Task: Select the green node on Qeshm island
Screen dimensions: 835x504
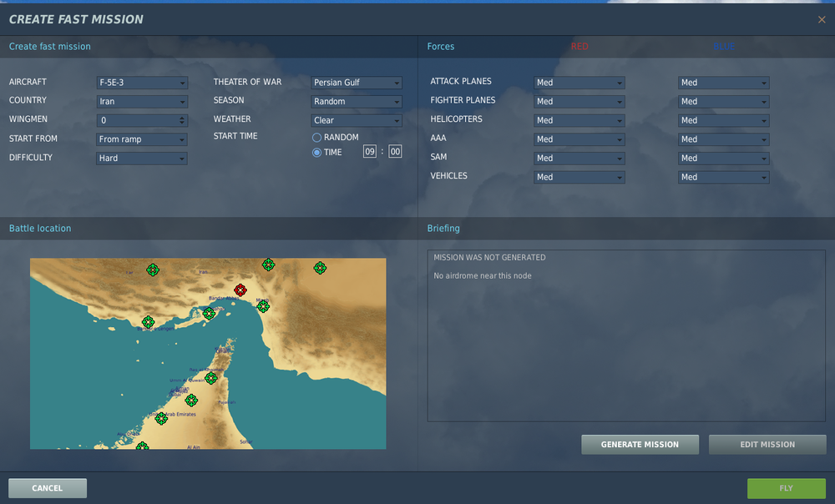Action: click(209, 314)
